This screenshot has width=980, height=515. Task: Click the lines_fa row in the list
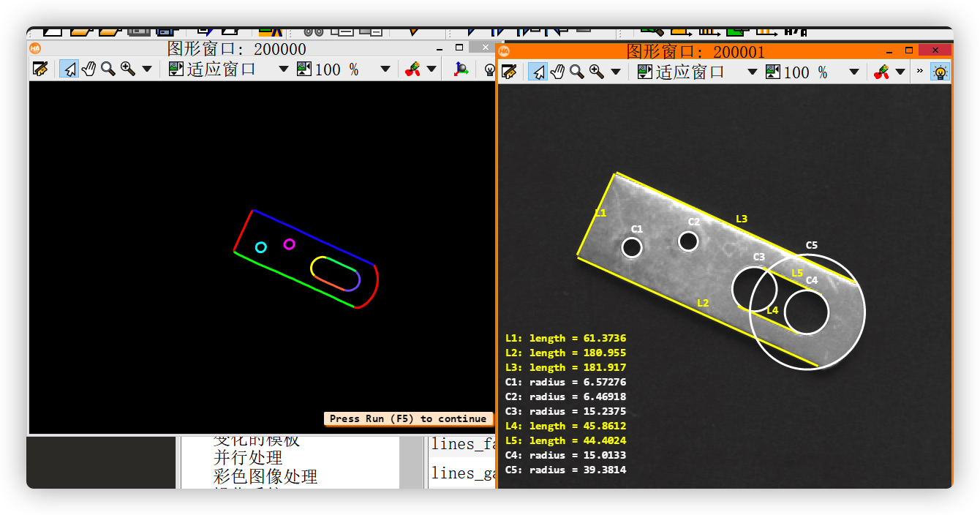click(x=463, y=444)
